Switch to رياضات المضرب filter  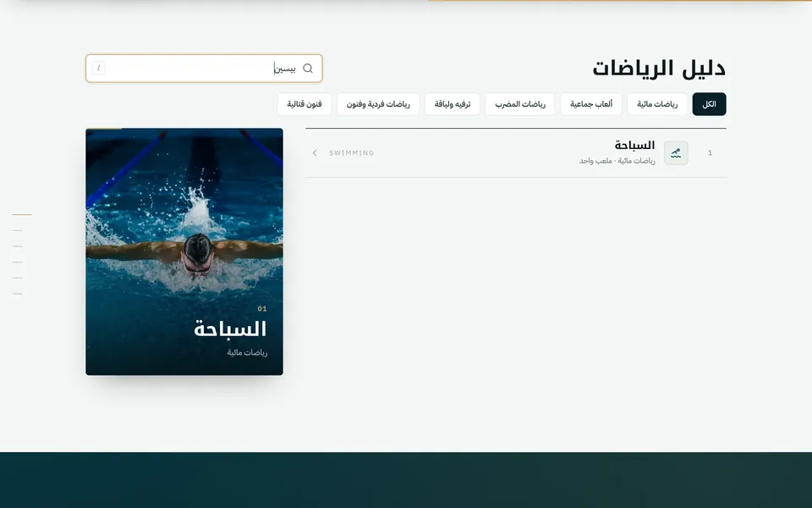520,104
